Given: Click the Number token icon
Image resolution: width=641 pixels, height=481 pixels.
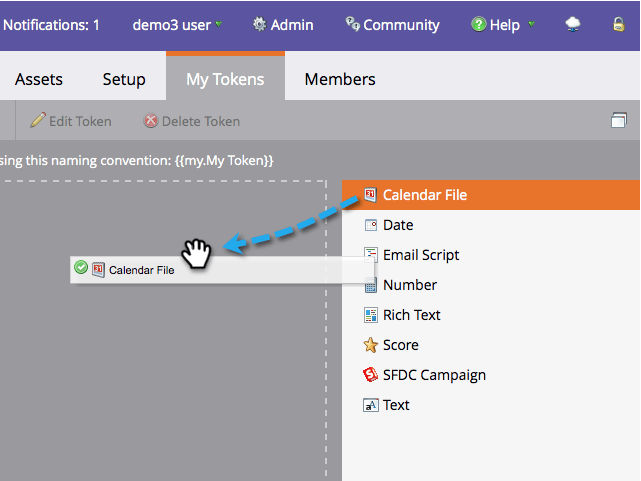Looking at the screenshot, I should tap(370, 285).
